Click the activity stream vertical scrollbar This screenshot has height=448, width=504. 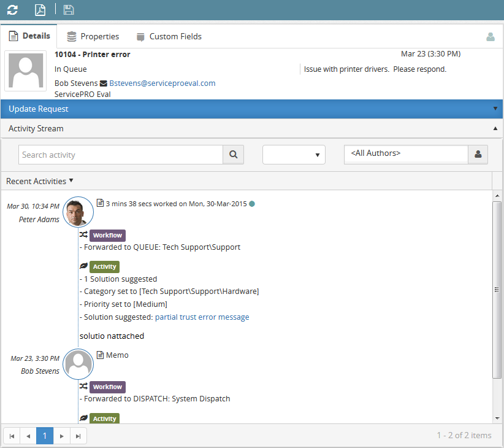[497, 288]
